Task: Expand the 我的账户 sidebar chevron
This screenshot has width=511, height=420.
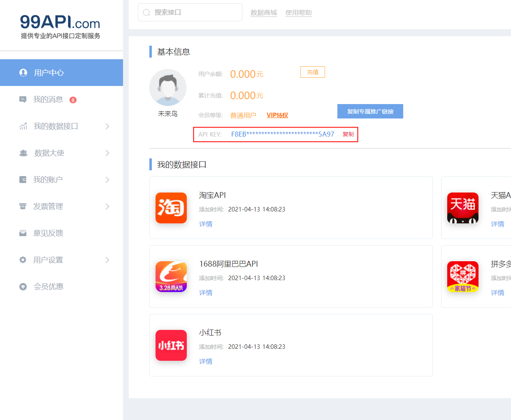Action: click(107, 180)
